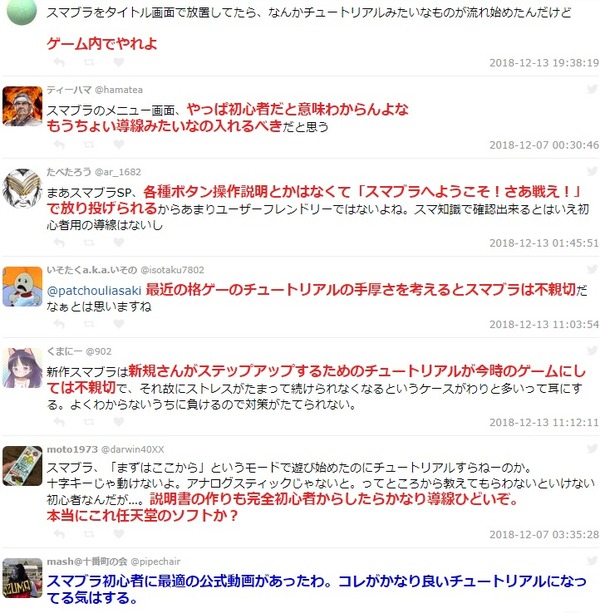Click the reply icon under hamatea's tweet

coord(59,144)
